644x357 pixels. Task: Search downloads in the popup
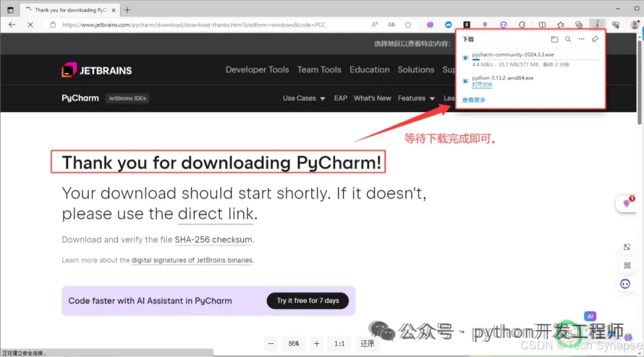click(568, 39)
